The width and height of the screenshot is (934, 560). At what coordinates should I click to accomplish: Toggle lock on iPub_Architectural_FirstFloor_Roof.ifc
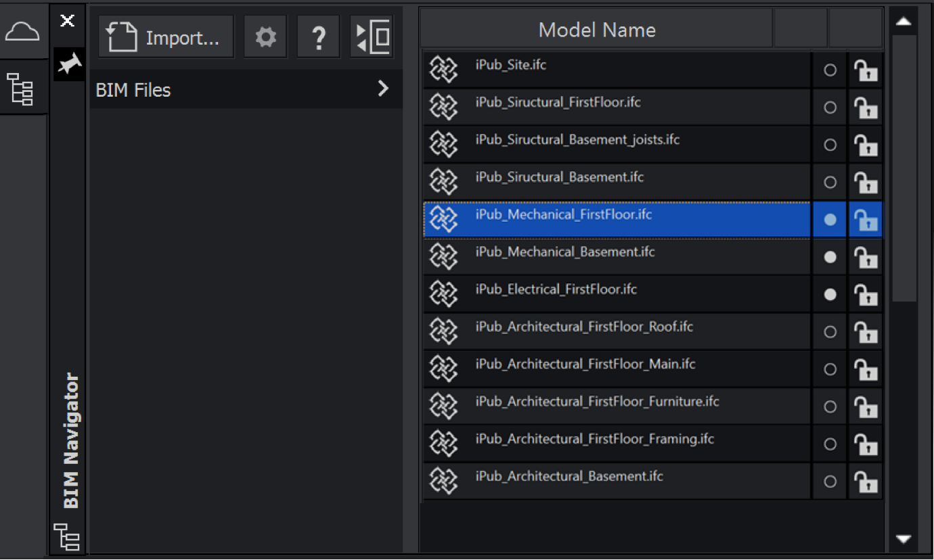pos(866,332)
